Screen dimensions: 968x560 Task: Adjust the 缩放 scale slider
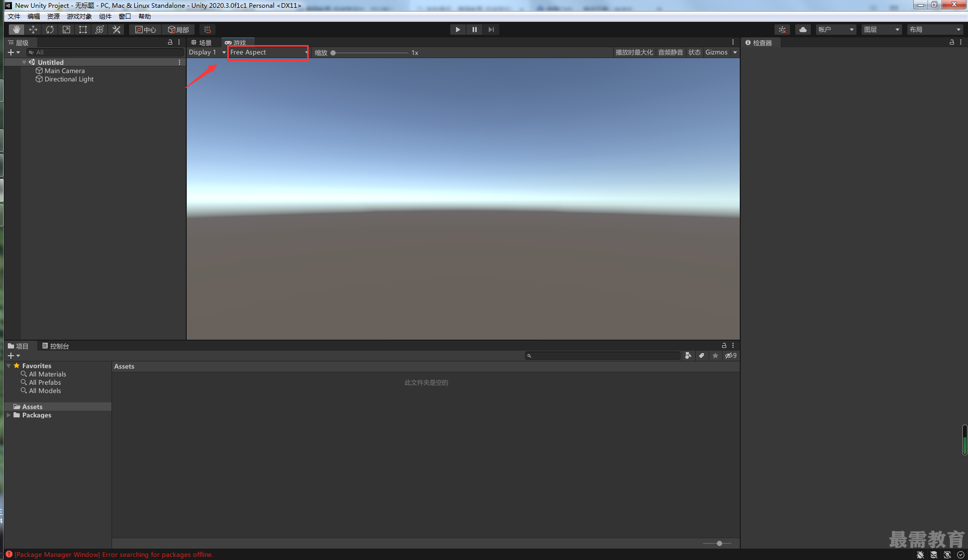(x=370, y=52)
